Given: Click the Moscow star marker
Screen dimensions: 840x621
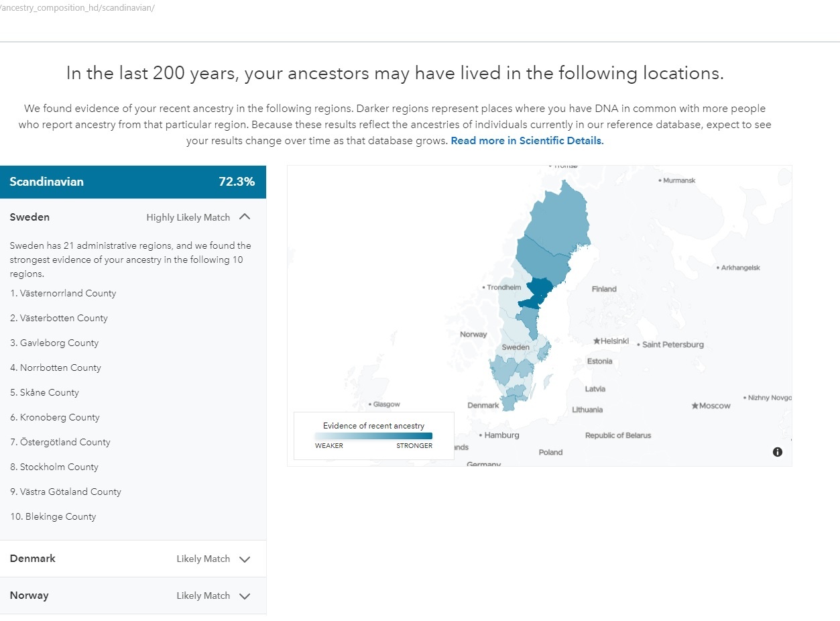Looking at the screenshot, I should click(x=695, y=405).
